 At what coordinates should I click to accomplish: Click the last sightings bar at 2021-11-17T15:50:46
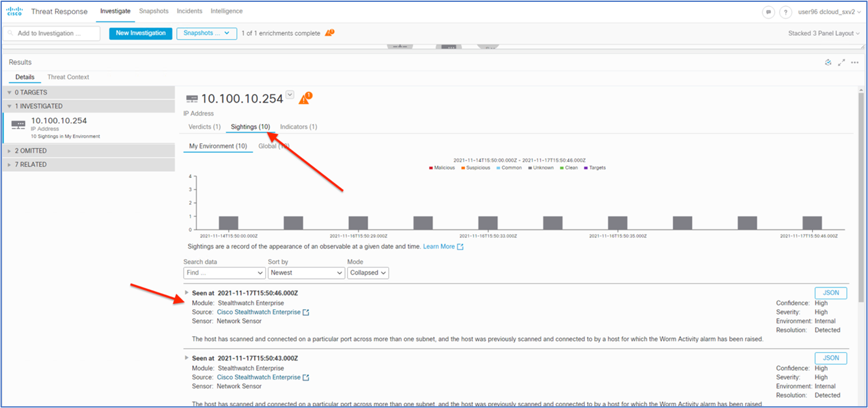[x=812, y=223]
